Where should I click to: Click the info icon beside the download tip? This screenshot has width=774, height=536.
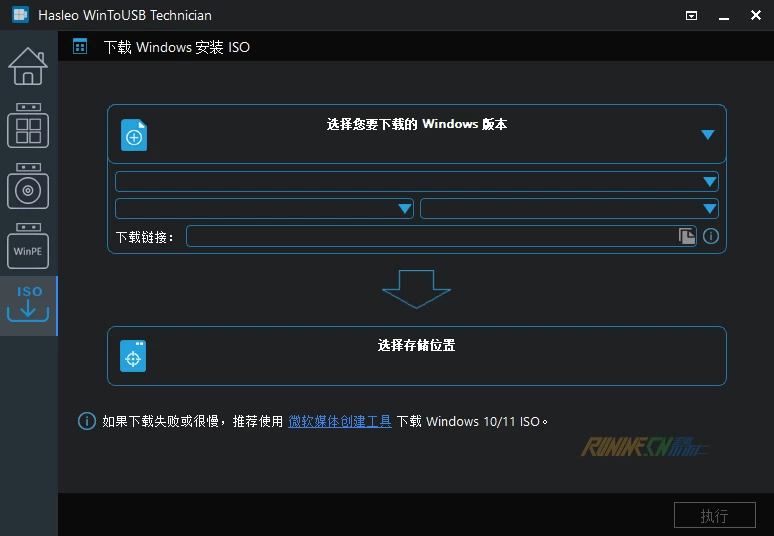(x=87, y=421)
